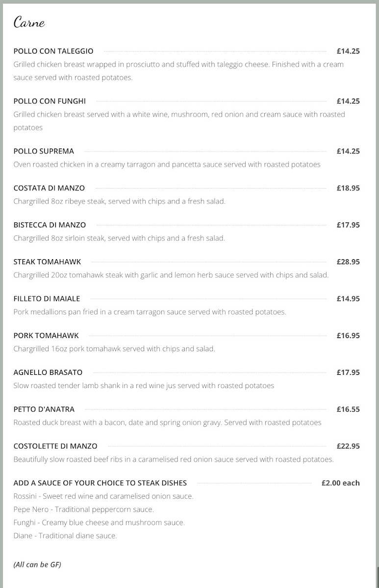Select the Agnello Brasato dish title
379x588 pixels.
coord(48,372)
